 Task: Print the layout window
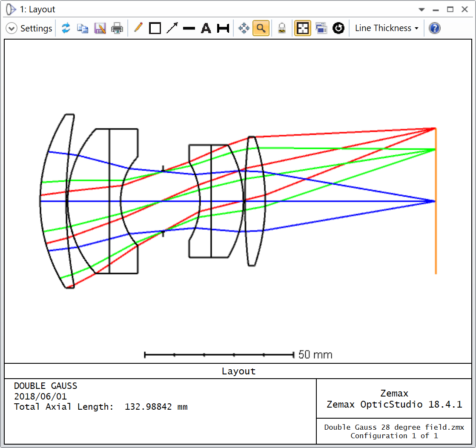pyautogui.click(x=117, y=28)
